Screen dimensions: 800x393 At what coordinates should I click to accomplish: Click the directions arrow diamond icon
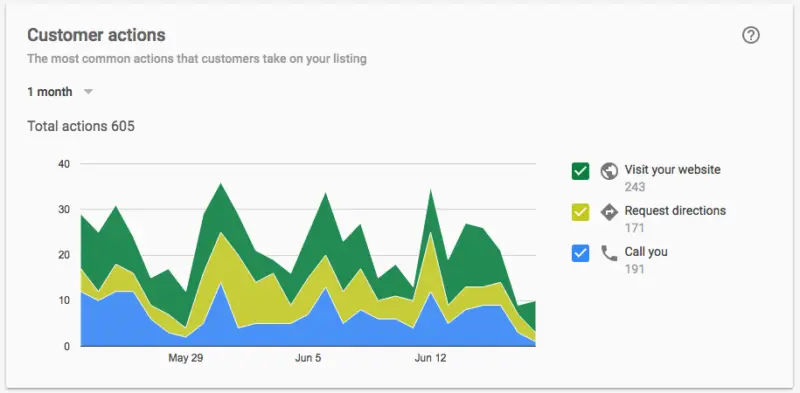pyautogui.click(x=609, y=212)
